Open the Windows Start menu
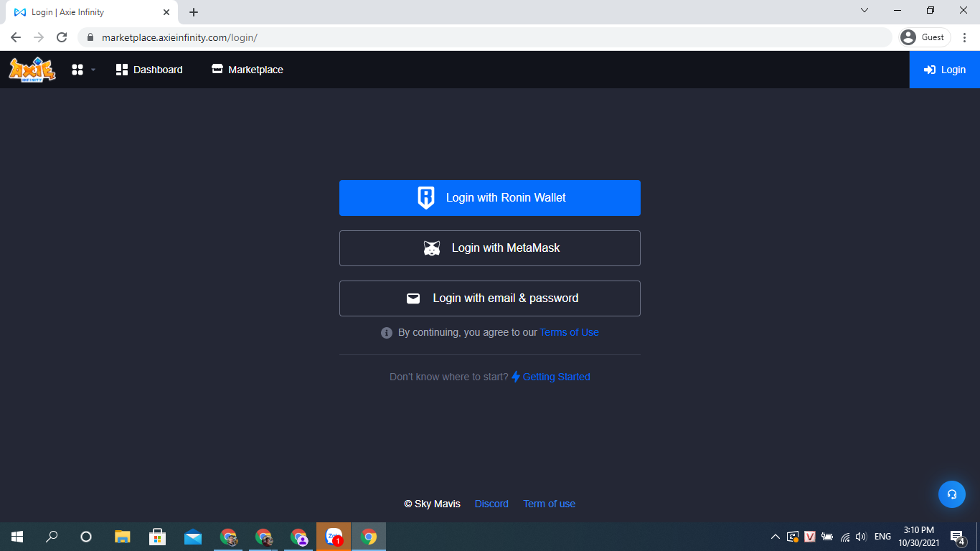The image size is (980, 551). point(17,537)
